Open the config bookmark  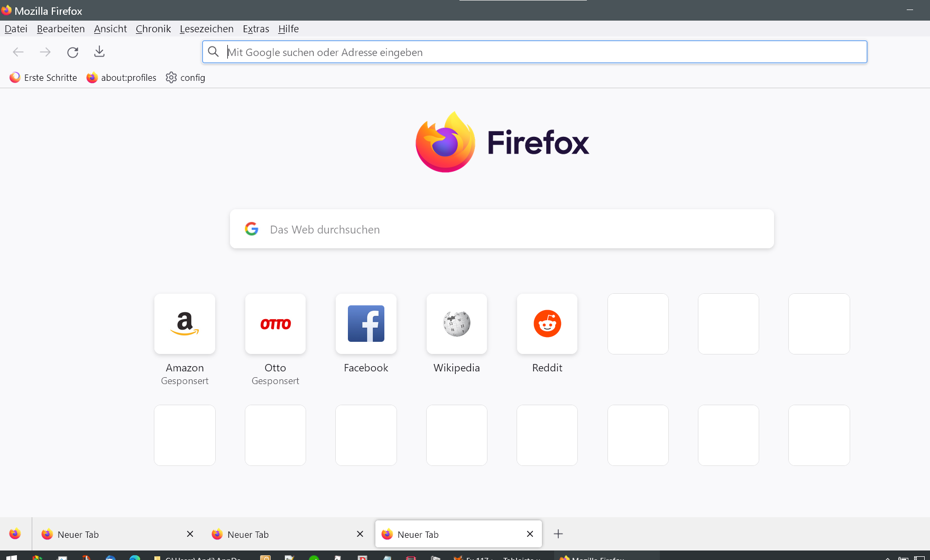click(x=186, y=78)
